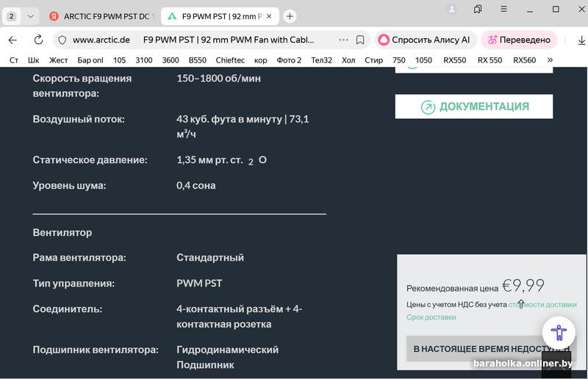Open the 3100 bookmark
The height and width of the screenshot is (379, 588).
(144, 60)
